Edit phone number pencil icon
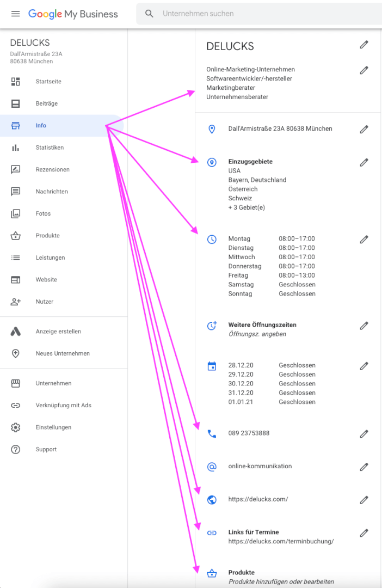Screen dimensions: 382x588 pyautogui.click(x=364, y=434)
